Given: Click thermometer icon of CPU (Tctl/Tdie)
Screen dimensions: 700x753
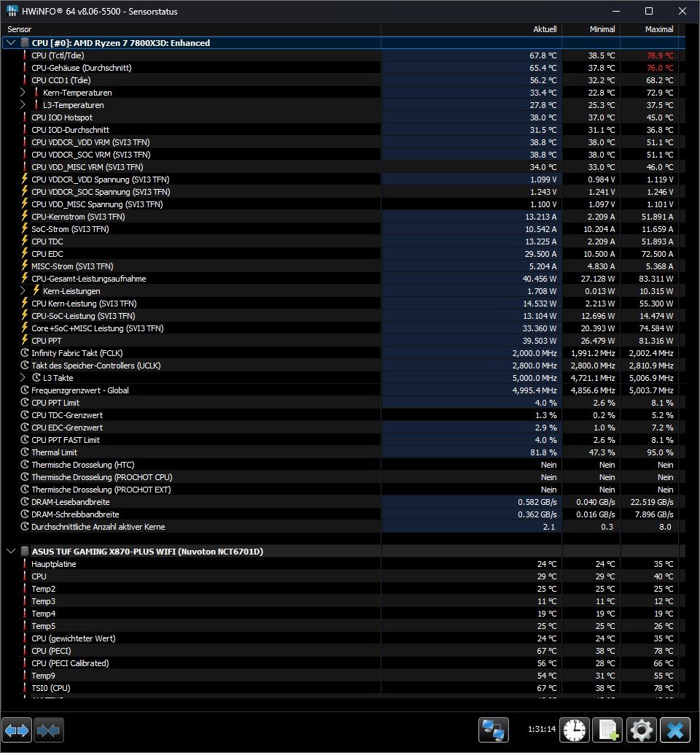Looking at the screenshot, I should pyautogui.click(x=25, y=55).
